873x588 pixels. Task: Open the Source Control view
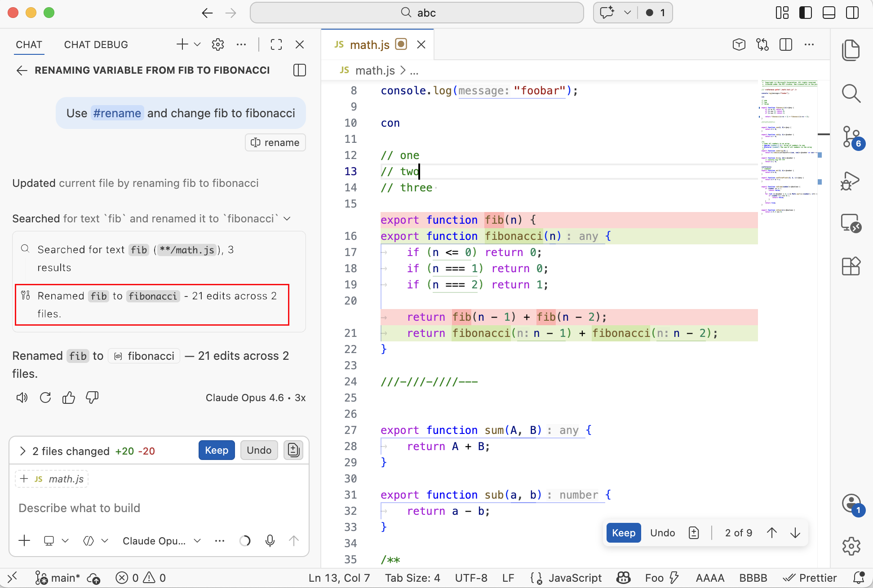(851, 137)
